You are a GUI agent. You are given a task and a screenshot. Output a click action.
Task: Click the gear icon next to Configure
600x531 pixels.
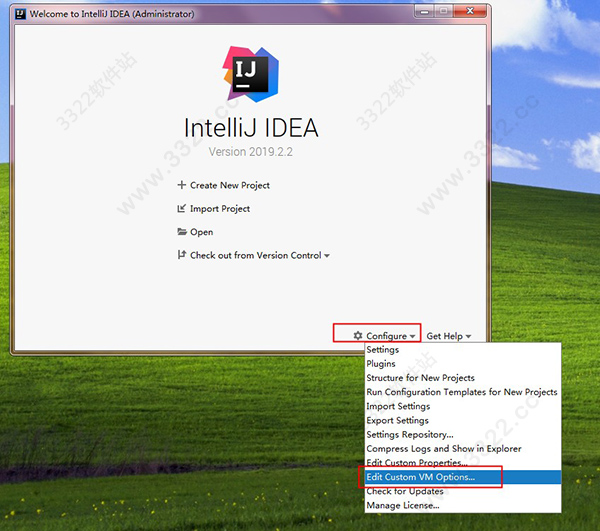(358, 336)
